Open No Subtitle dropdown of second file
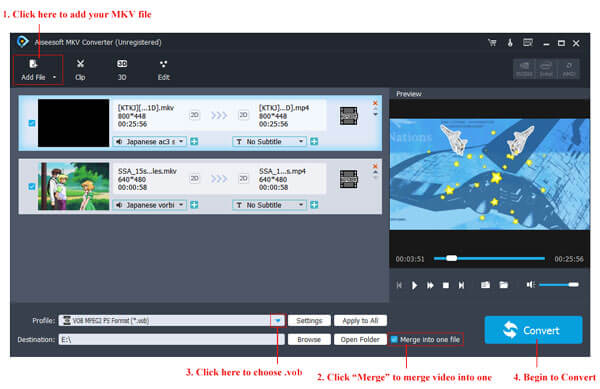 [x=269, y=205]
